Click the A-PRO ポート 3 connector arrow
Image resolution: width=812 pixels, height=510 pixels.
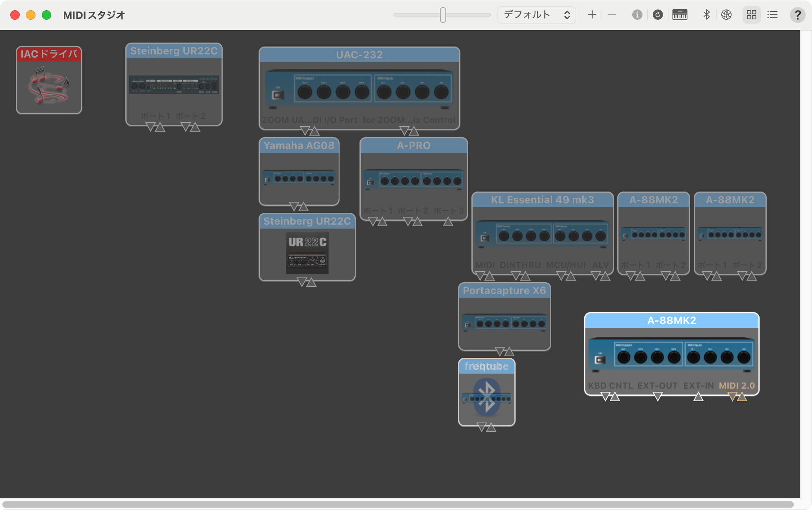tap(448, 221)
